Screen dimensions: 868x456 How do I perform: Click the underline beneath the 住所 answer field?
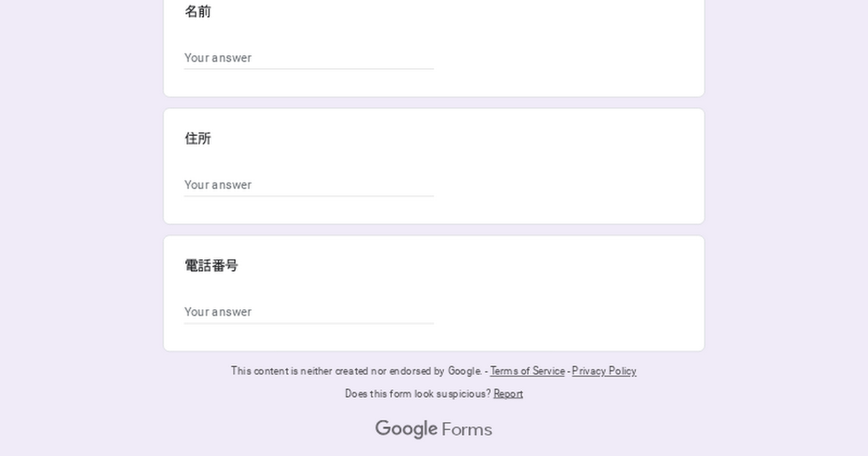tap(309, 196)
